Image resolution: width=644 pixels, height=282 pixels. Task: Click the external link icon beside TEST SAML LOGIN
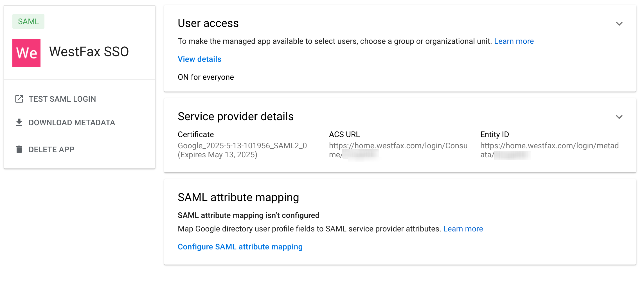[19, 99]
